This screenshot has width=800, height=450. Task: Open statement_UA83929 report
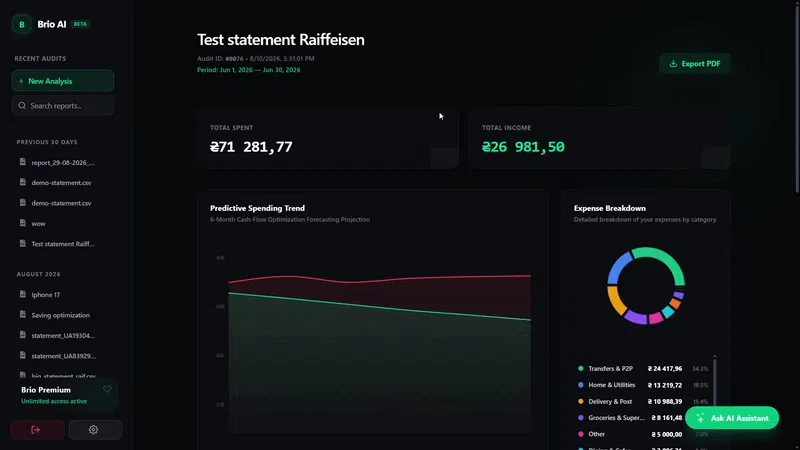click(x=63, y=356)
